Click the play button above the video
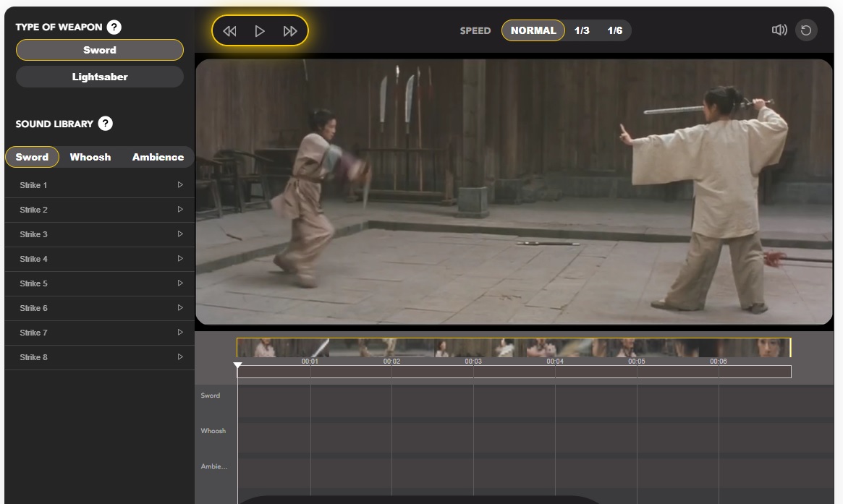843x504 pixels. [x=260, y=30]
